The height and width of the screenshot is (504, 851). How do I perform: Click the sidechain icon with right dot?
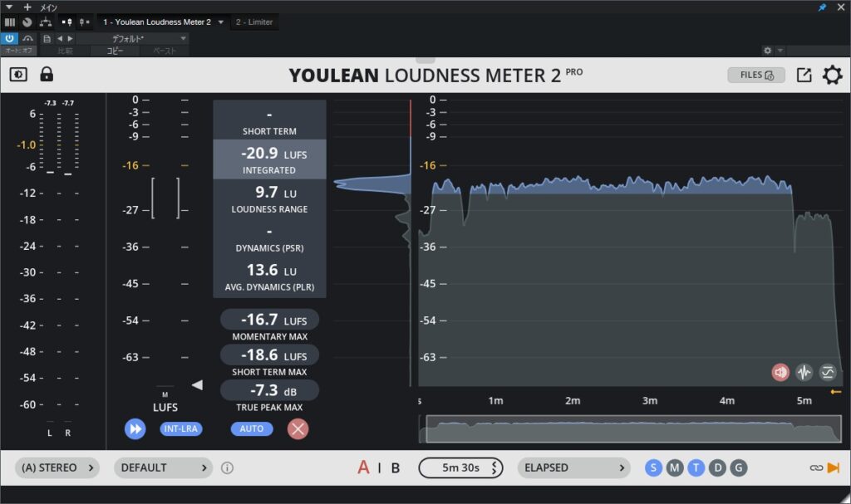[84, 22]
